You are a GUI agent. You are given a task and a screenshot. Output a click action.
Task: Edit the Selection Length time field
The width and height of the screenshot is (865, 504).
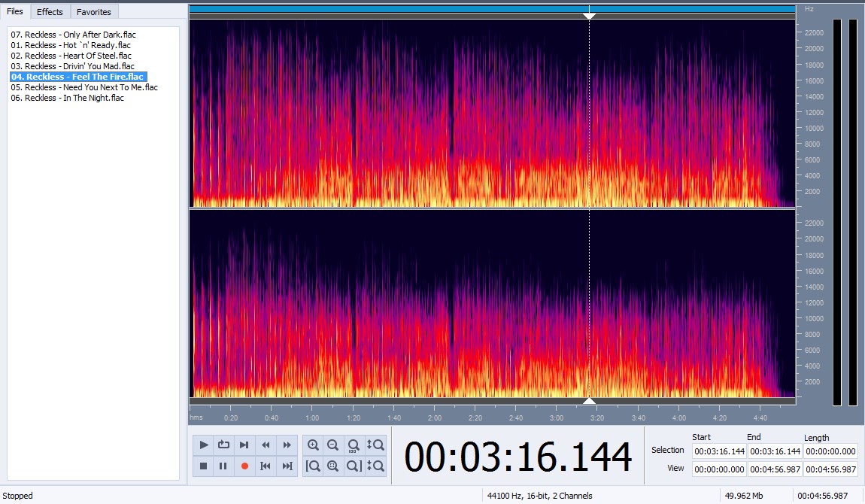pos(830,451)
